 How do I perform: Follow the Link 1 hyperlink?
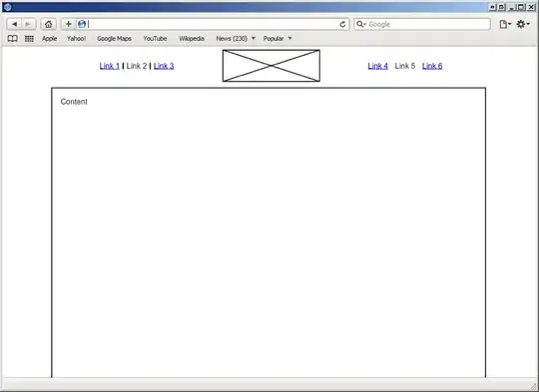(110, 66)
